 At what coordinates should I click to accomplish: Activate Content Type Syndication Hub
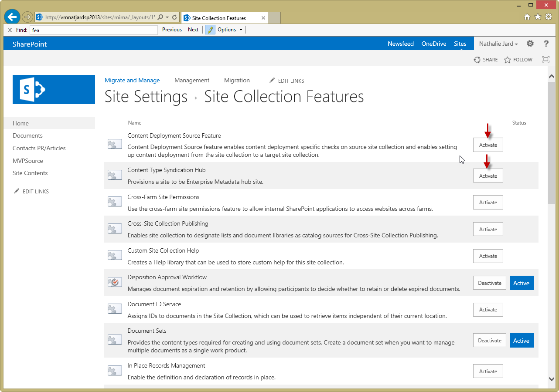tap(488, 176)
